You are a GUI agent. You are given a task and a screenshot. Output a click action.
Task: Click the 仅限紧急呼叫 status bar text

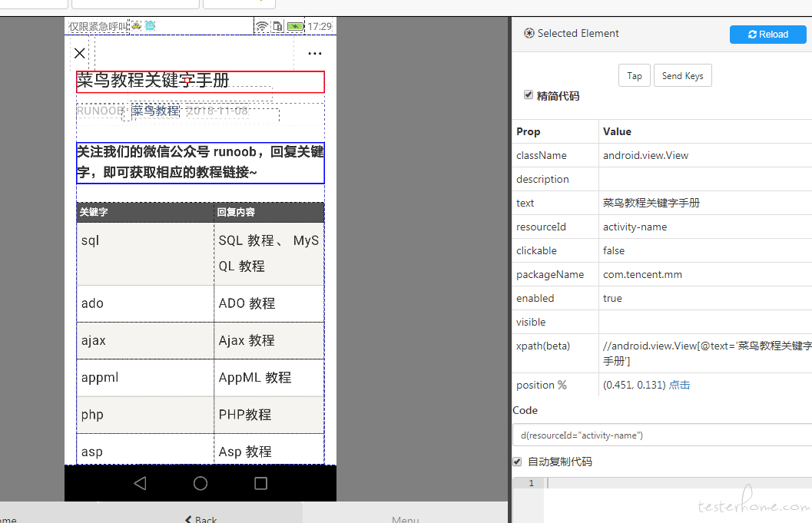pos(98,26)
